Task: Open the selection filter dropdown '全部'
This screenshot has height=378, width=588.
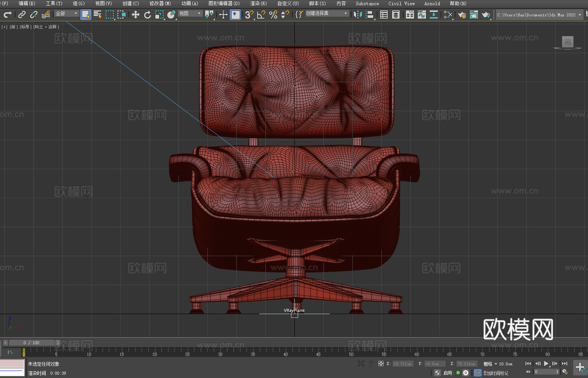Action: click(67, 13)
